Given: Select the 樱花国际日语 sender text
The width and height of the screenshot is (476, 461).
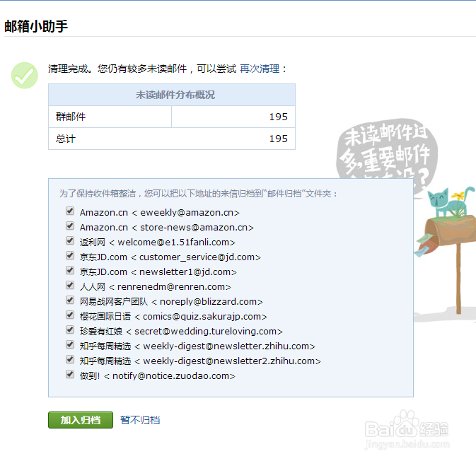Looking at the screenshot, I should (174, 317).
